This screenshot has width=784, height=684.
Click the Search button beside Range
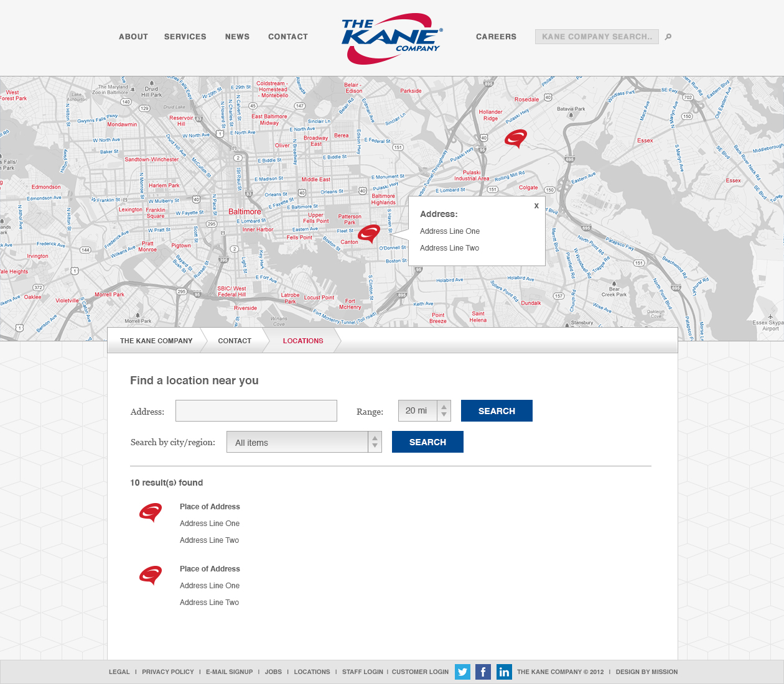point(497,411)
